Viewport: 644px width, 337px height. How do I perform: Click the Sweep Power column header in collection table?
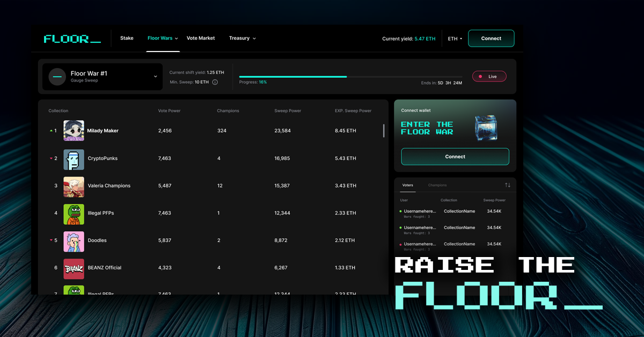pyautogui.click(x=288, y=111)
